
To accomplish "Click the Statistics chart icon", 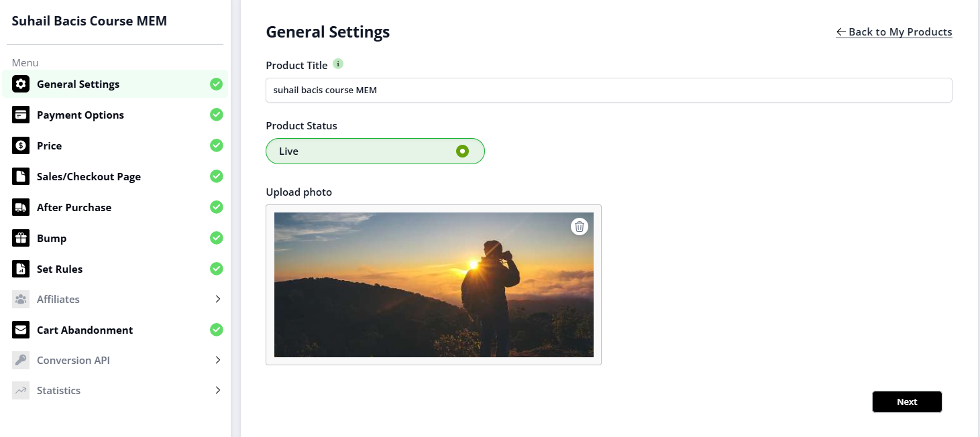I will click(21, 390).
